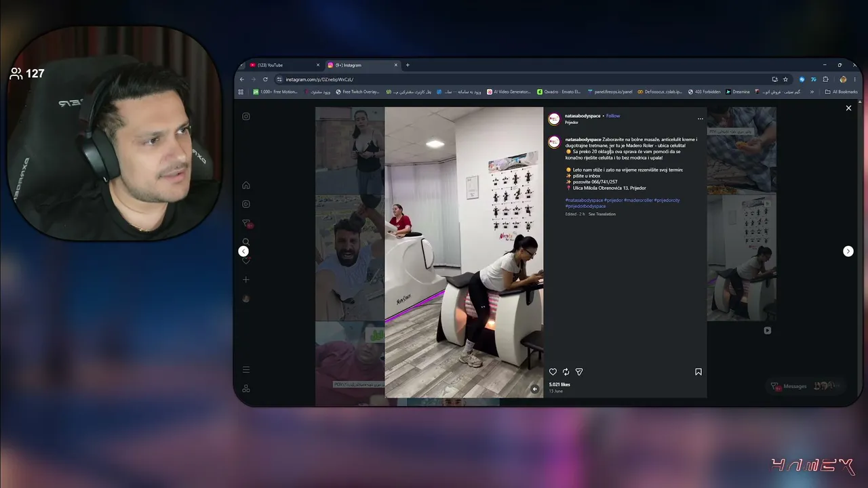Viewport: 868px width, 488px height.
Task: Go to the previous post arrow
Action: 243,251
